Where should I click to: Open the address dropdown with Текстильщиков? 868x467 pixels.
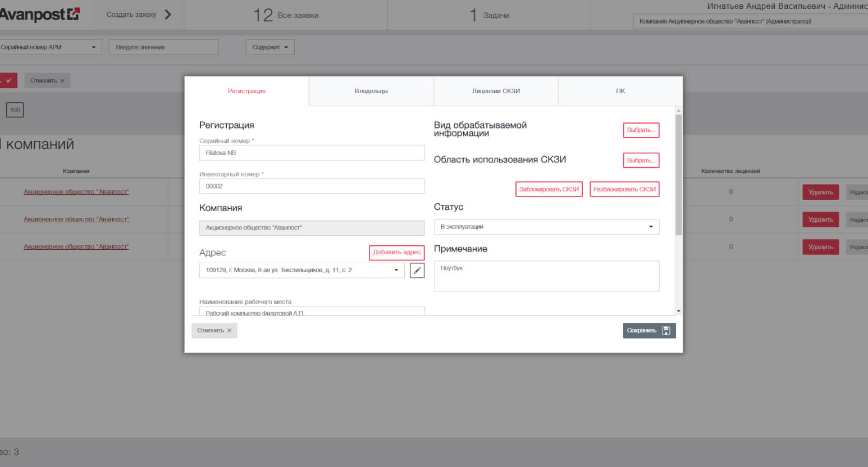tap(302, 271)
